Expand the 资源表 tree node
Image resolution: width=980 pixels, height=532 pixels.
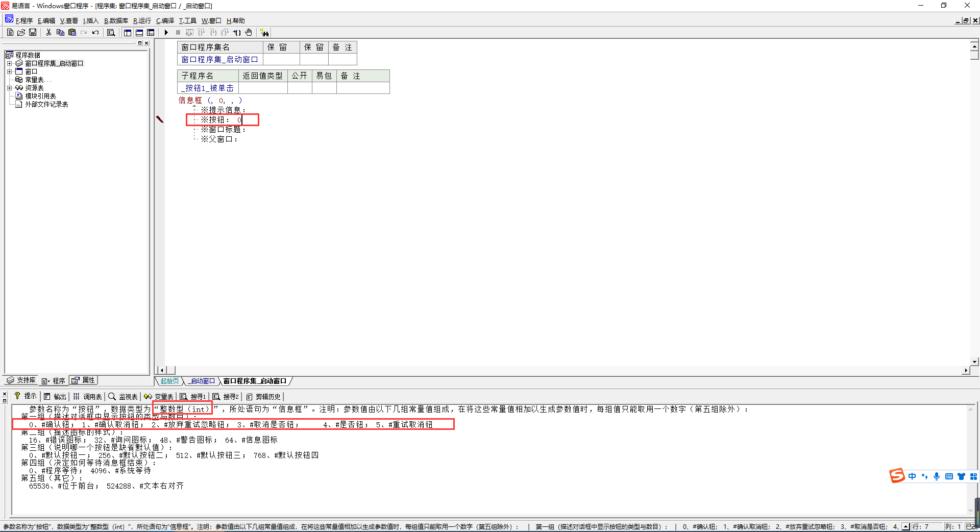[x=9, y=88]
